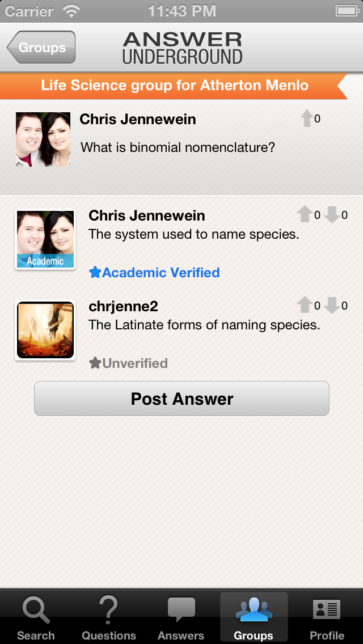Upvote Chris Jennewein's binomial nomenclature question
363x644 pixels.
coord(306,118)
